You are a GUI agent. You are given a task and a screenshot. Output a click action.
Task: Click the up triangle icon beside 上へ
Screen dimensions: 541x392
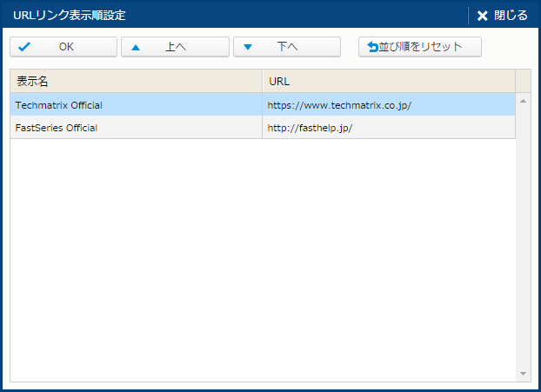point(136,47)
